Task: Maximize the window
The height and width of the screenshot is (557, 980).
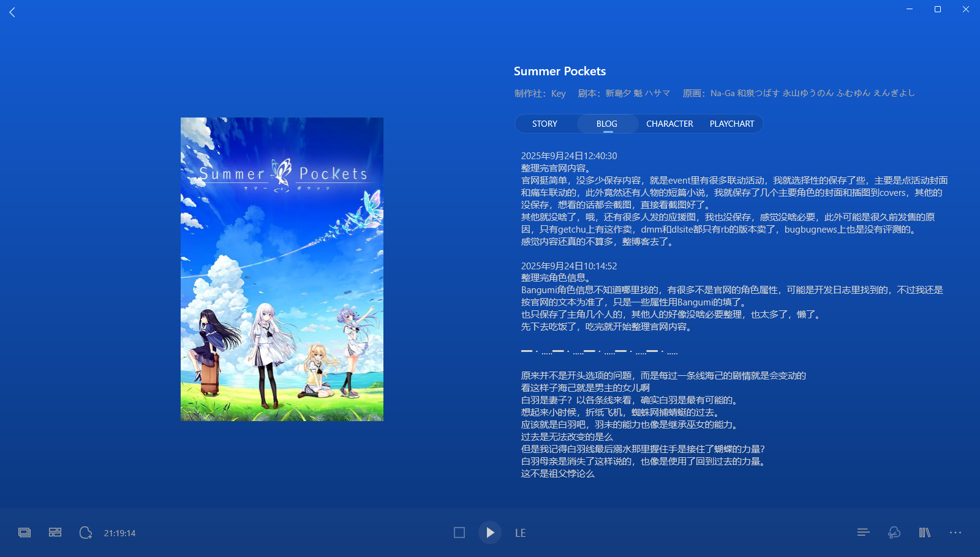Action: (x=938, y=9)
